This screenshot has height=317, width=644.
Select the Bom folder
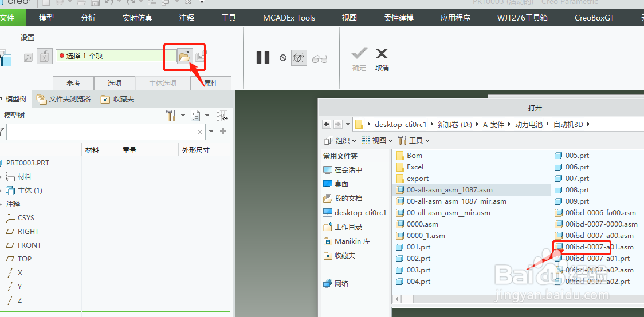point(409,156)
